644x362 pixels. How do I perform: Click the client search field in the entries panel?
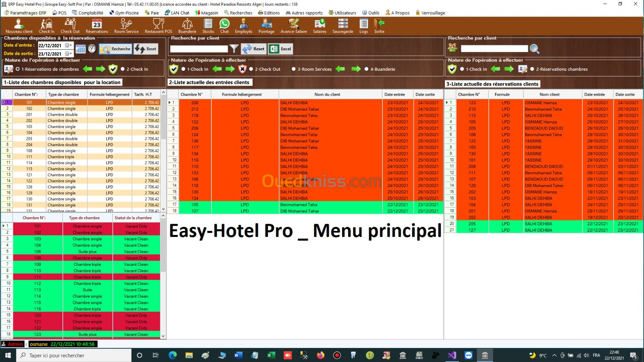[199, 49]
